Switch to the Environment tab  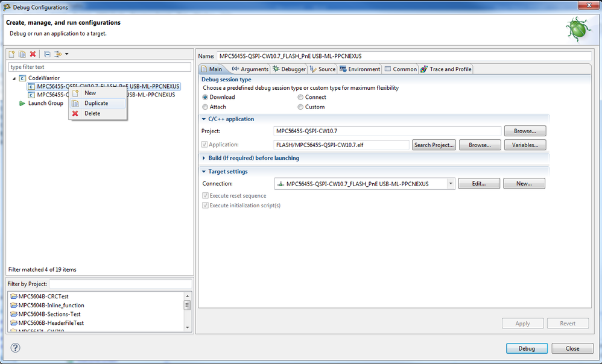pos(360,69)
